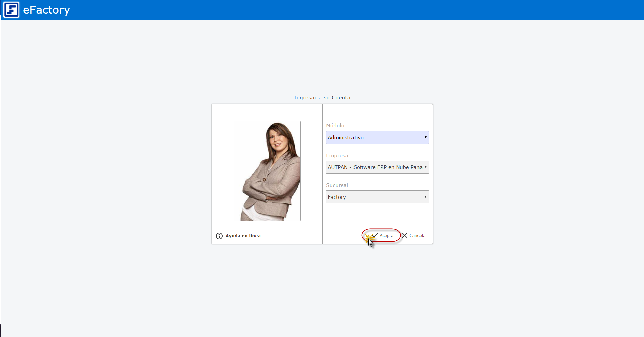Click the user profile photo

(267, 171)
